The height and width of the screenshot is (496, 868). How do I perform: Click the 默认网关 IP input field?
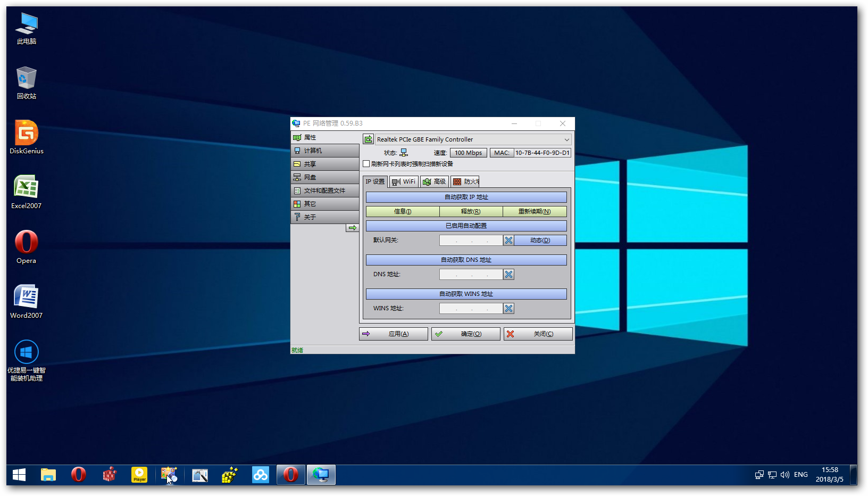coord(471,241)
